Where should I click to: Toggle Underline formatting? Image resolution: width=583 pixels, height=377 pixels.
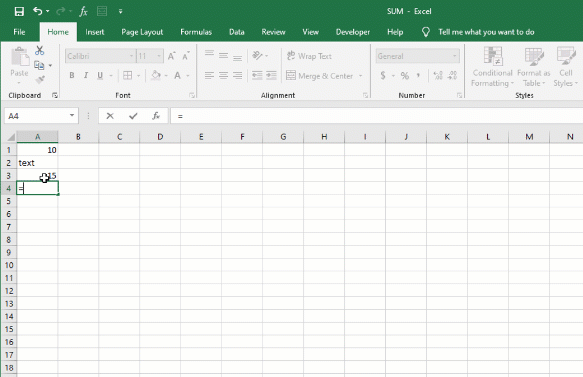100,75
